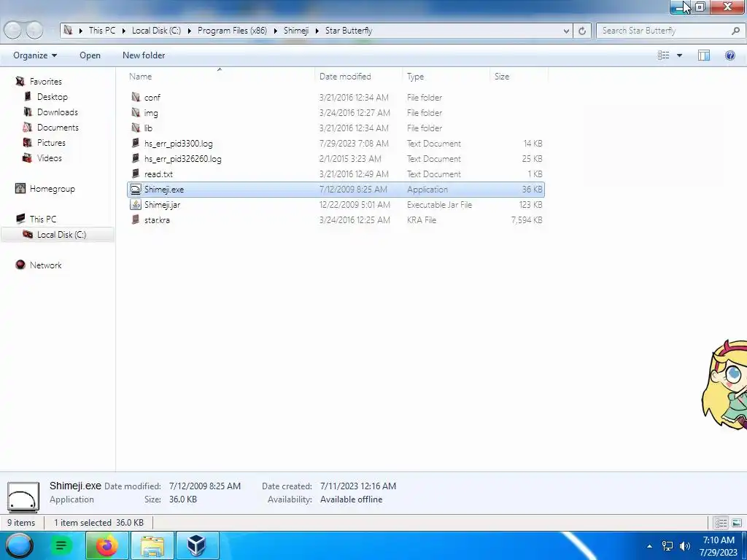Expand address bar history dropdown arrow
Screen dimensions: 747x560
566,31
